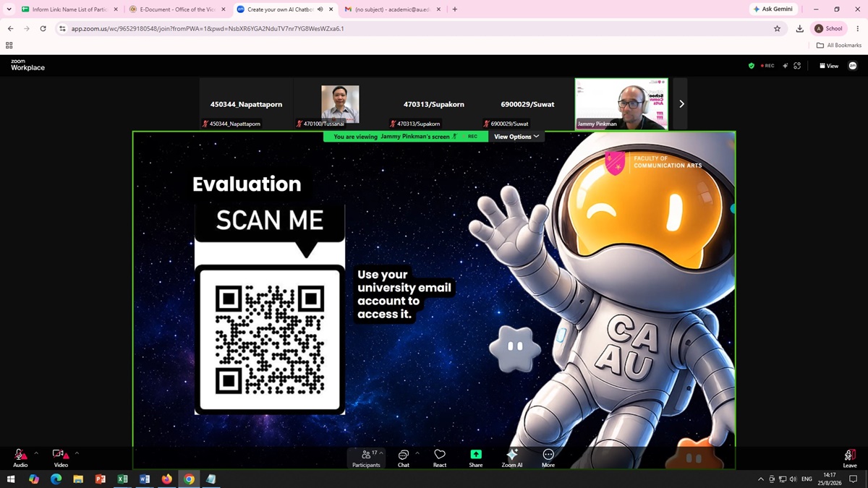Open the clock showing 14:17
Viewport: 868px width, 488px height.
tap(830, 479)
